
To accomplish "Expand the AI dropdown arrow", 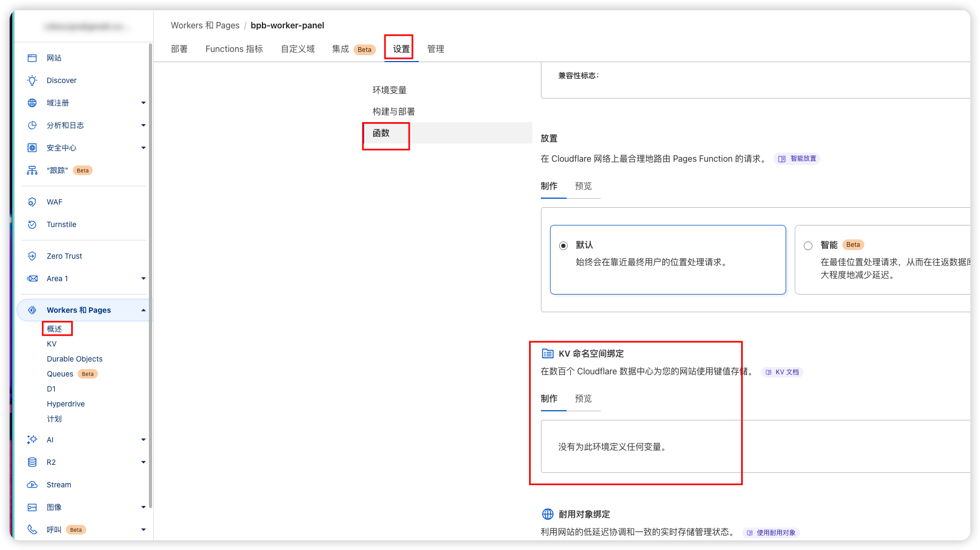I will [x=143, y=440].
